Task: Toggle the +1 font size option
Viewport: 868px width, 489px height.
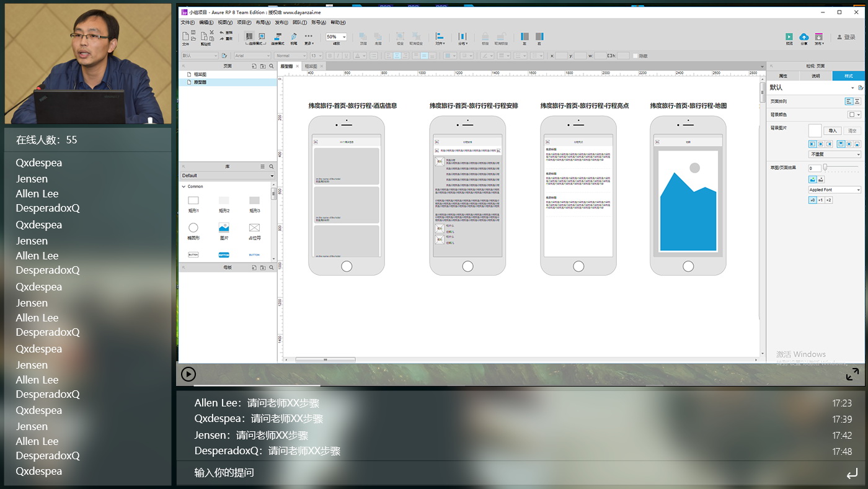Action: [820, 200]
